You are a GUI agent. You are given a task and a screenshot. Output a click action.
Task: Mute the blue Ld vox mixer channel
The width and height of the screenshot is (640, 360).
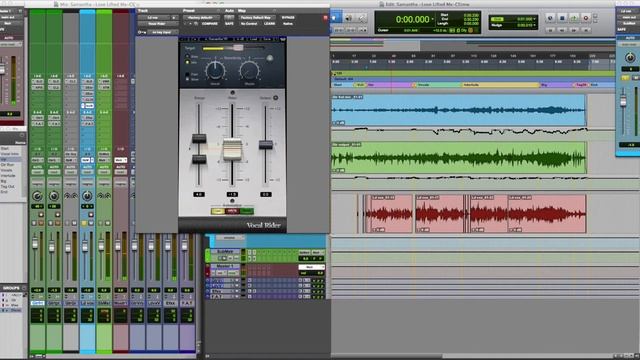91,223
